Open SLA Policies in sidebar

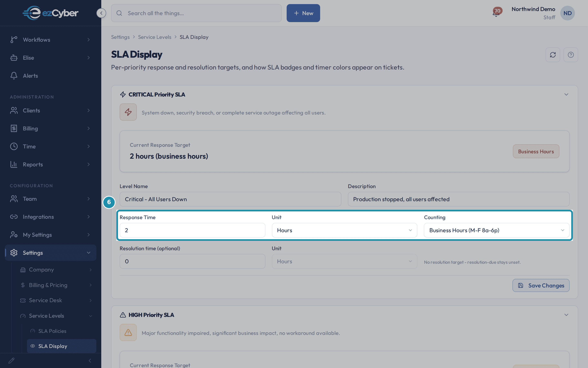(61, 331)
